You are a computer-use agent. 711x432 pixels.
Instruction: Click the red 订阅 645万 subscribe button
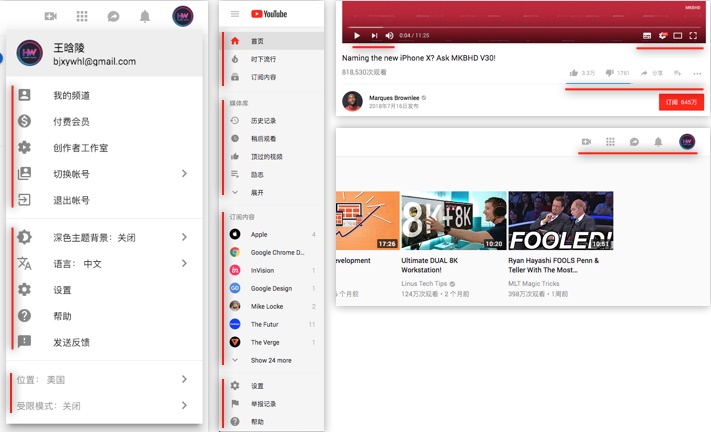tap(681, 102)
